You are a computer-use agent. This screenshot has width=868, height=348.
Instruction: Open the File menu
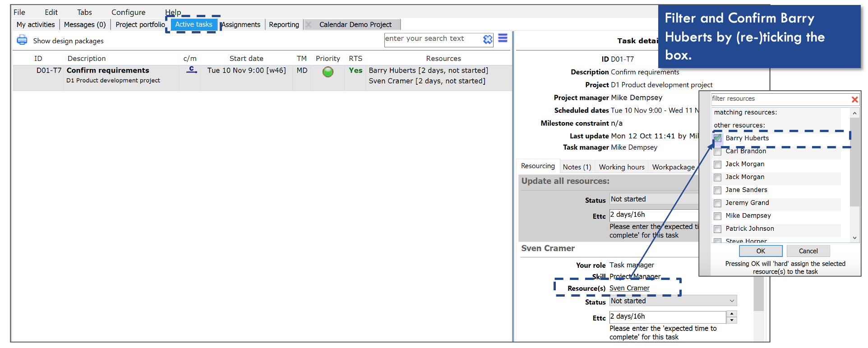19,12
